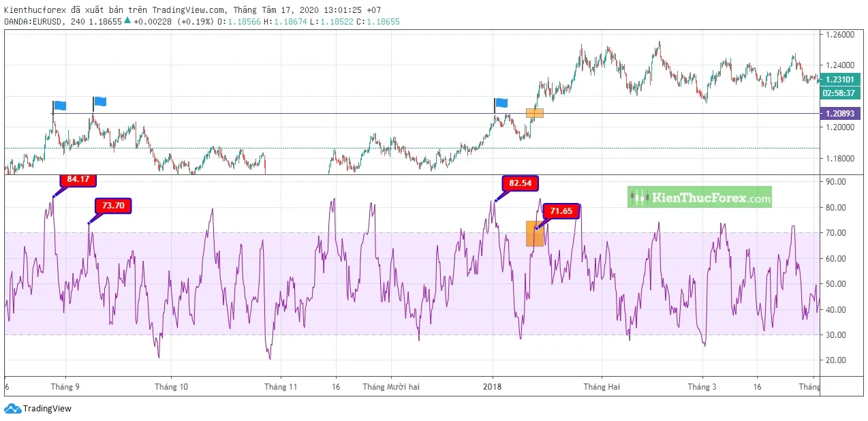This screenshot has height=421, width=868.
Task: Click the 30.00 RSI axis value
Action: click(x=835, y=335)
